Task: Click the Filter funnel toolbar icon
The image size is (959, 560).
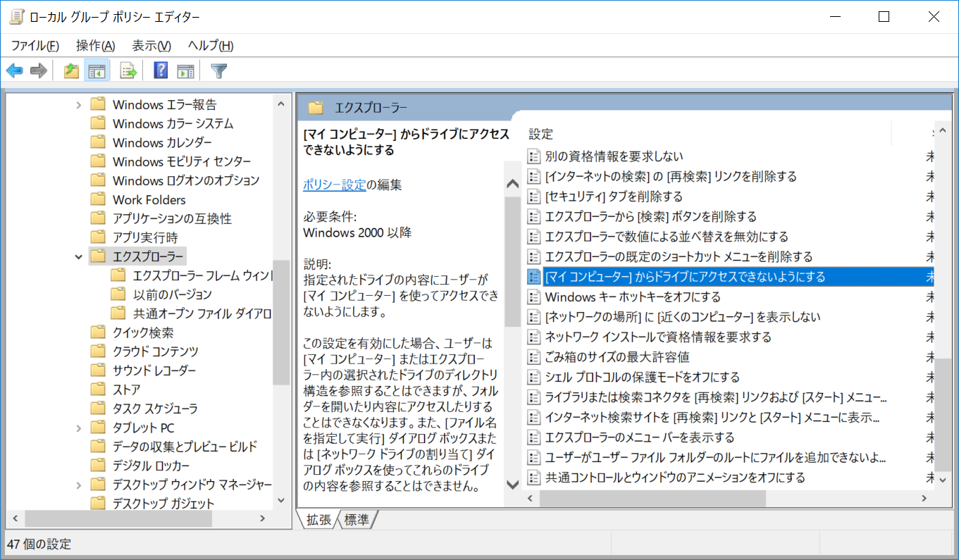Action: (x=219, y=70)
